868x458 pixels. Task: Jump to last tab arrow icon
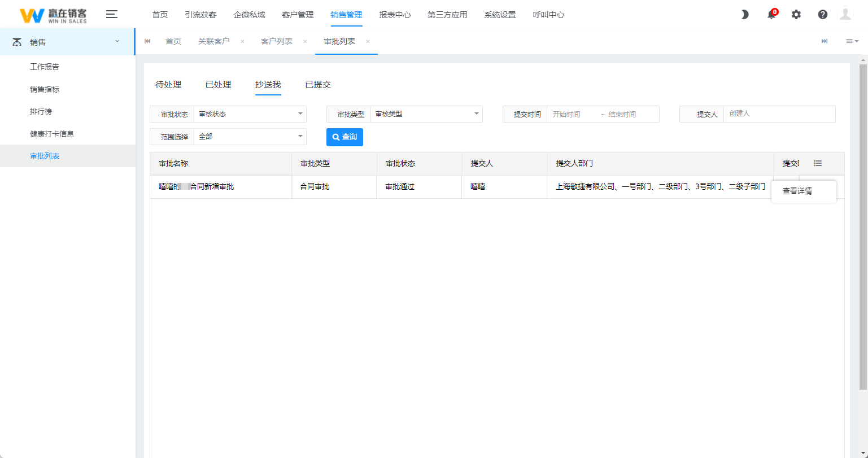(x=825, y=41)
